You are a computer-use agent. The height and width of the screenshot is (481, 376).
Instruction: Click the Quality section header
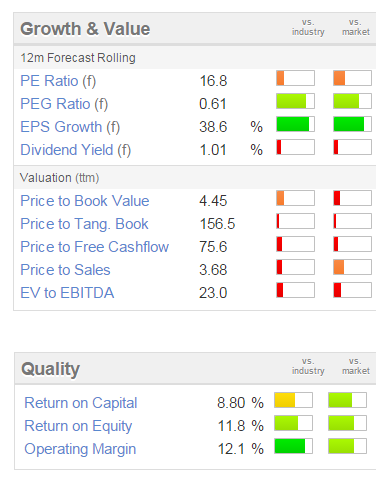click(x=50, y=369)
